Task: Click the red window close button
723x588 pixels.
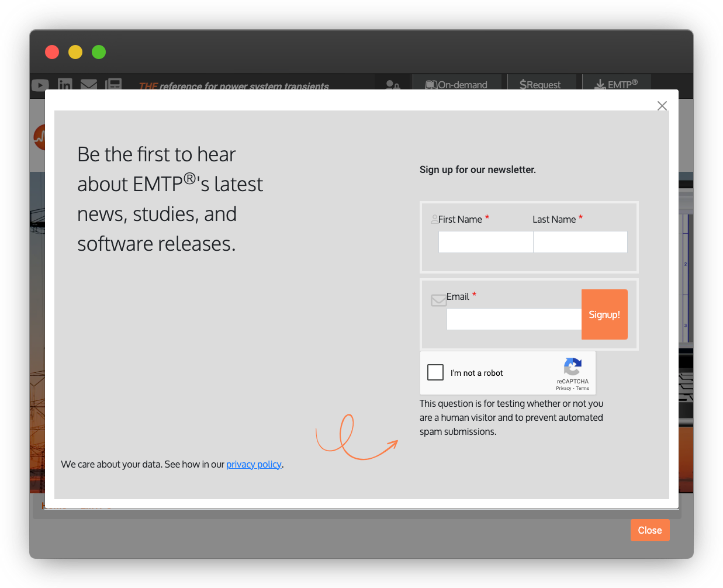Action: pyautogui.click(x=52, y=52)
